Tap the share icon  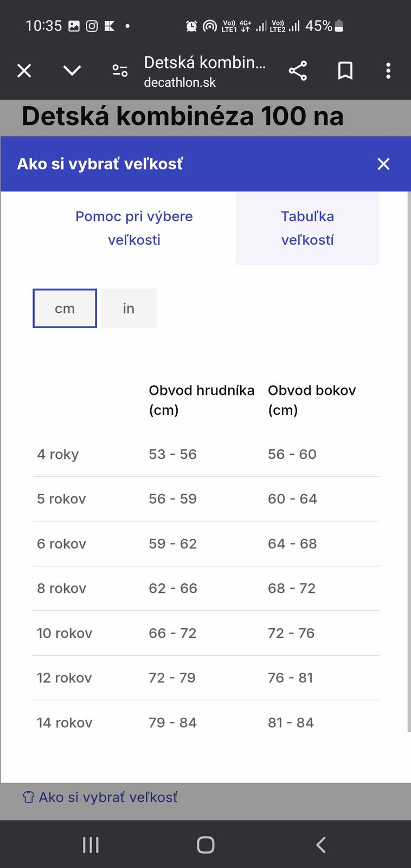pos(298,71)
